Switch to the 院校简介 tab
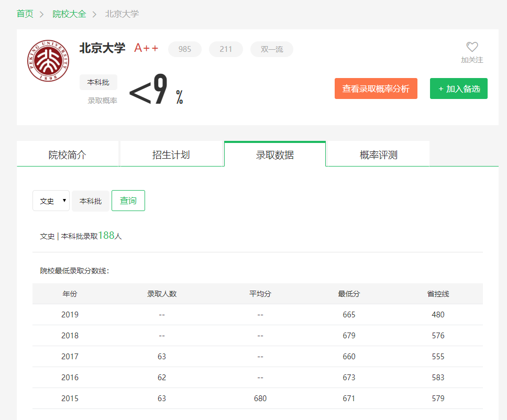Viewport: 507px width, 420px height. [x=68, y=154]
